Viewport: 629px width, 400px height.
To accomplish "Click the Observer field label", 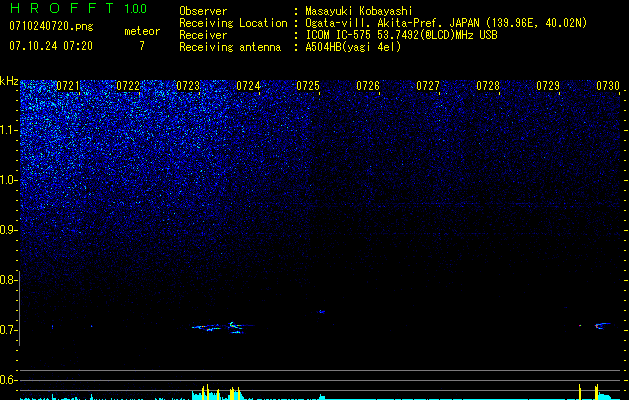I will (x=203, y=11).
